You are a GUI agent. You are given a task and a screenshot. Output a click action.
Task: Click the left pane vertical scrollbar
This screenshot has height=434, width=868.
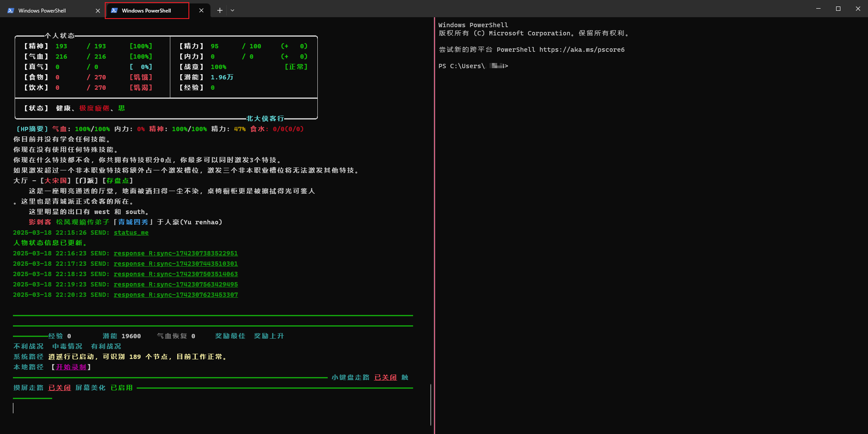431,404
